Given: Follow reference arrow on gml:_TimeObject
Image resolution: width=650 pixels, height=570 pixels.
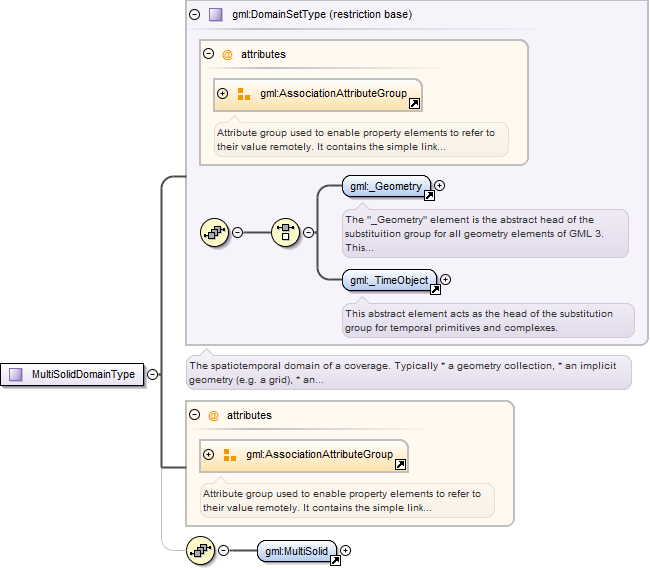Looking at the screenshot, I should pos(435,289).
